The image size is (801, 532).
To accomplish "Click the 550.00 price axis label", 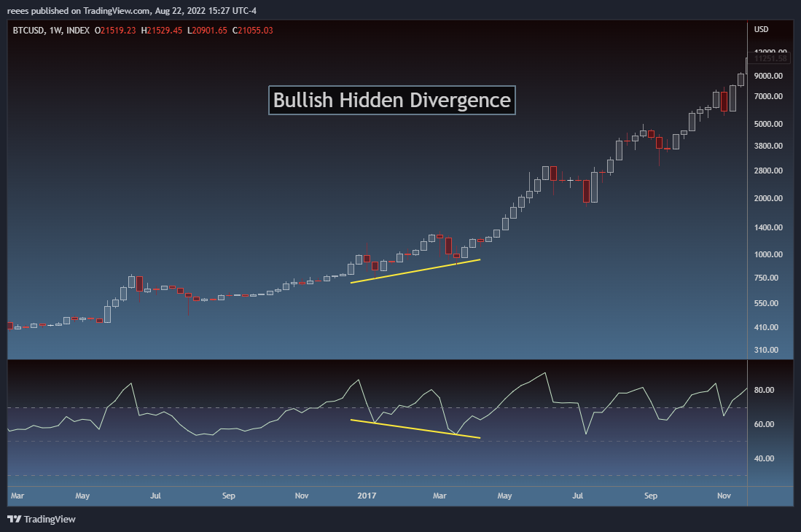I will pos(766,302).
